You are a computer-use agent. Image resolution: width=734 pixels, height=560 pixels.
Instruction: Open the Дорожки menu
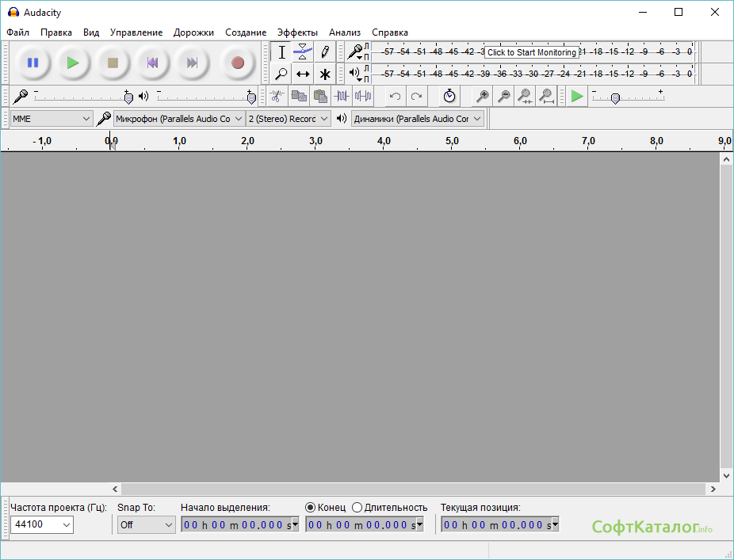pos(194,32)
